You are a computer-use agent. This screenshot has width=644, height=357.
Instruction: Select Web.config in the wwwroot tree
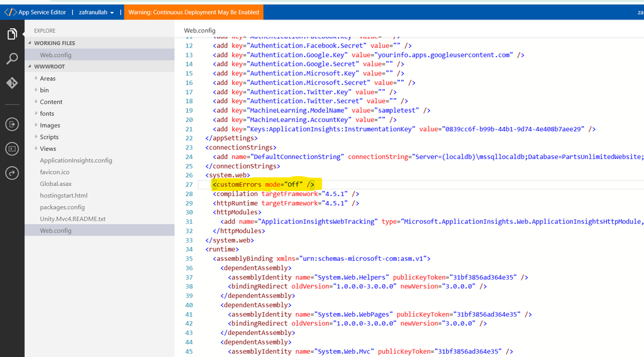tap(99, 230)
